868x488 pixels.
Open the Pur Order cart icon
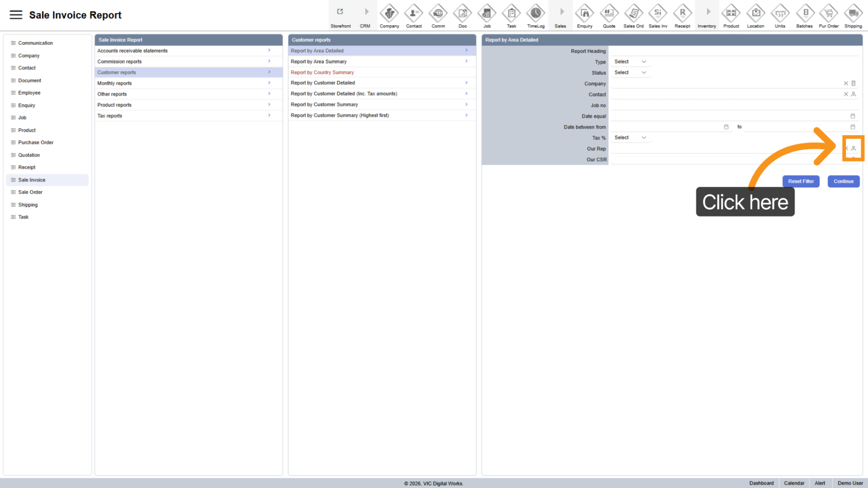click(x=829, y=13)
